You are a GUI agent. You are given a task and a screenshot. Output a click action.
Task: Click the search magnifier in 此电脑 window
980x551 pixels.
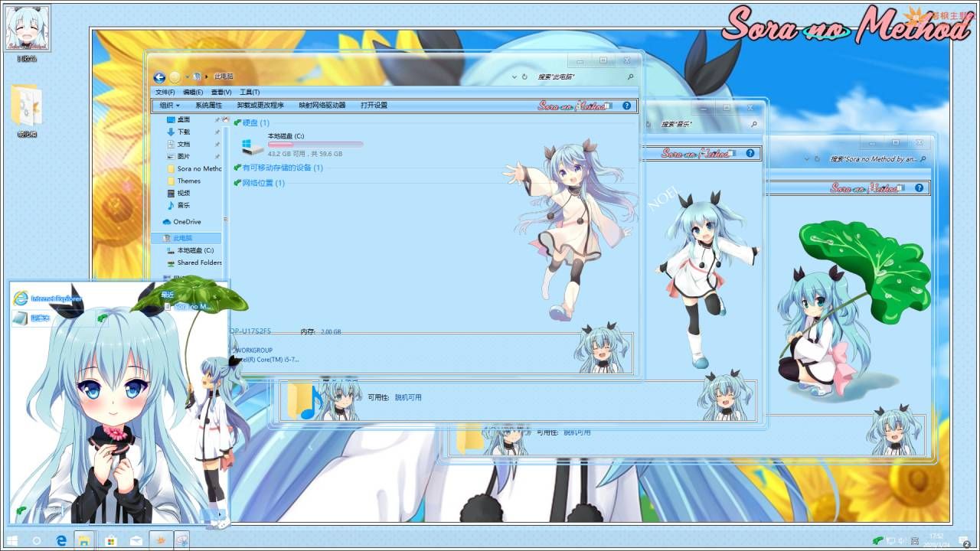pyautogui.click(x=630, y=77)
